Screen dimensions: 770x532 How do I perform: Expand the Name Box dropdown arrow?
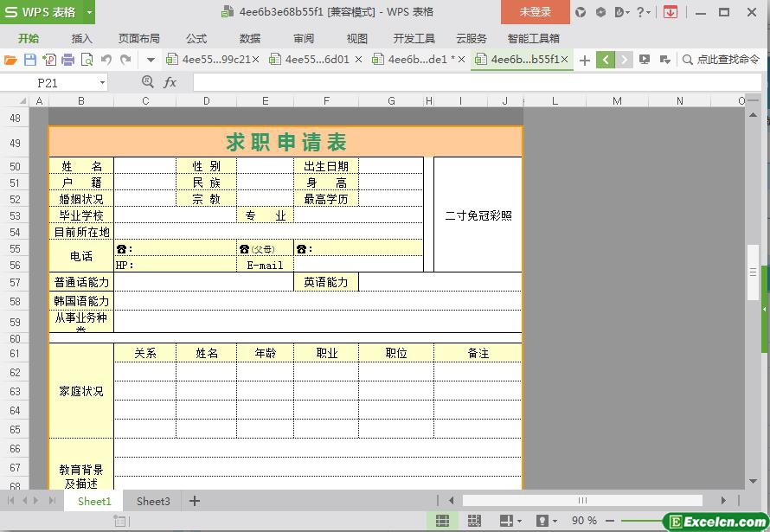(x=102, y=83)
